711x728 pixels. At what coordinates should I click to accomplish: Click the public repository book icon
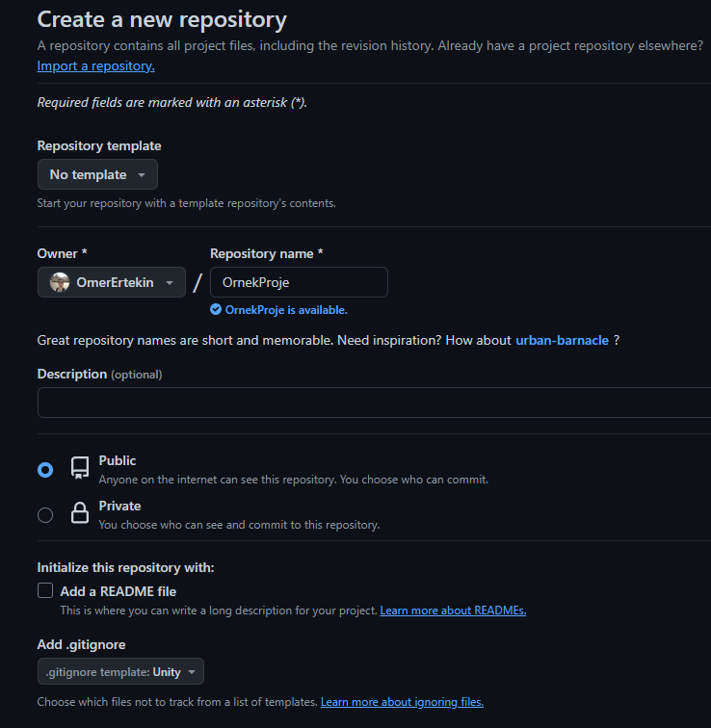point(80,469)
